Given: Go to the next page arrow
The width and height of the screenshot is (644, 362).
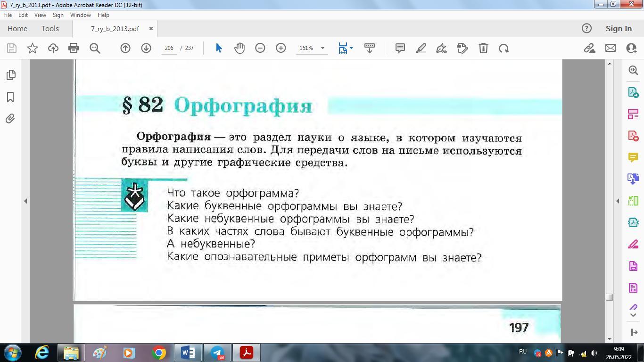Looking at the screenshot, I should click(x=146, y=48).
